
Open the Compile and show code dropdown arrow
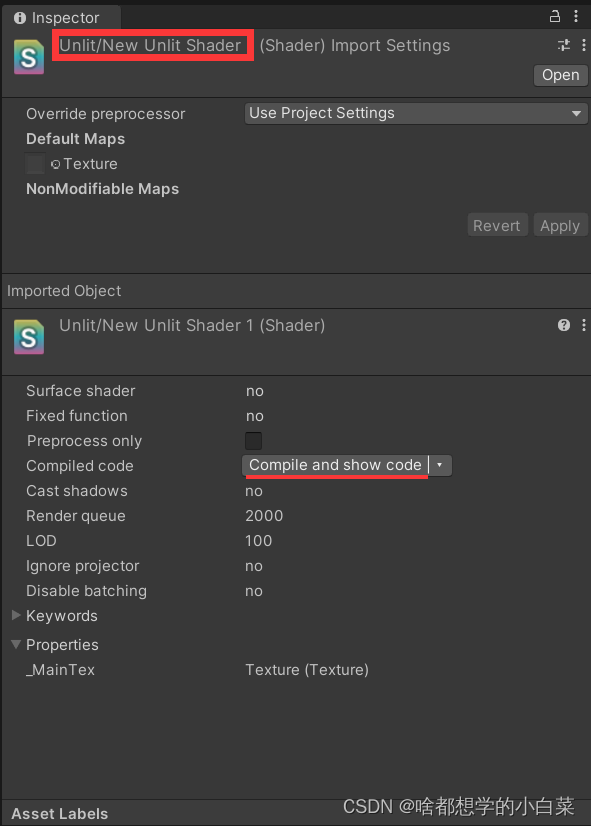click(x=440, y=465)
